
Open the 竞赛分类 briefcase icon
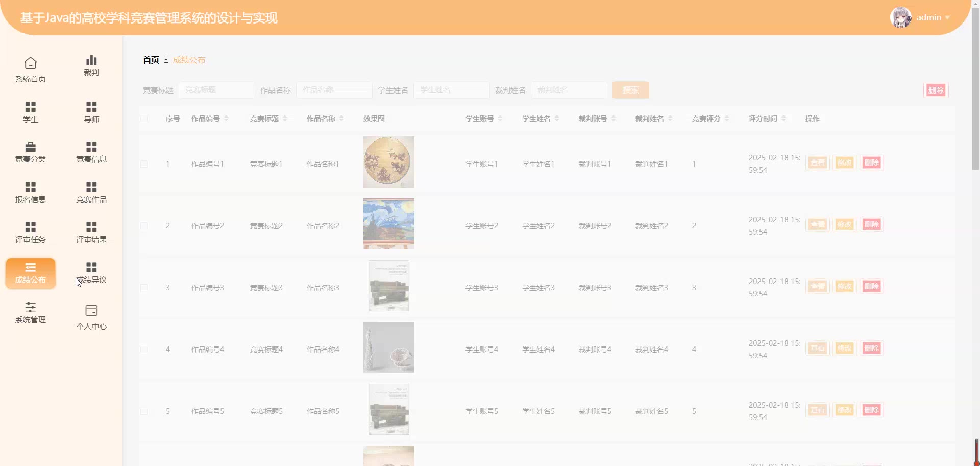coord(31,147)
